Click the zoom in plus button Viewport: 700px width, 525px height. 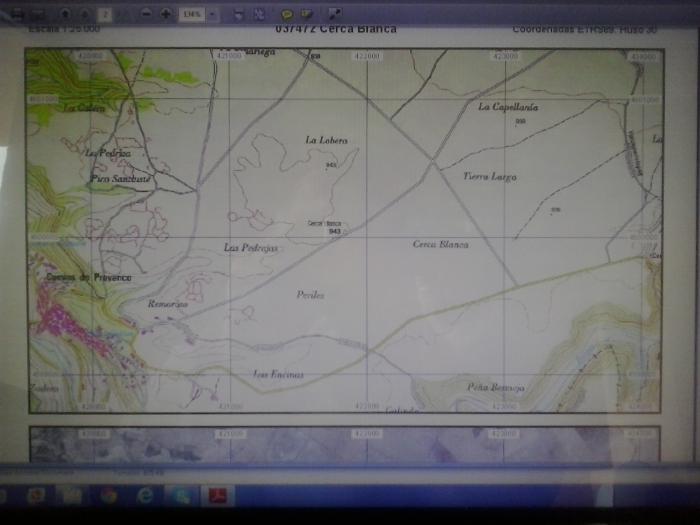tap(165, 14)
